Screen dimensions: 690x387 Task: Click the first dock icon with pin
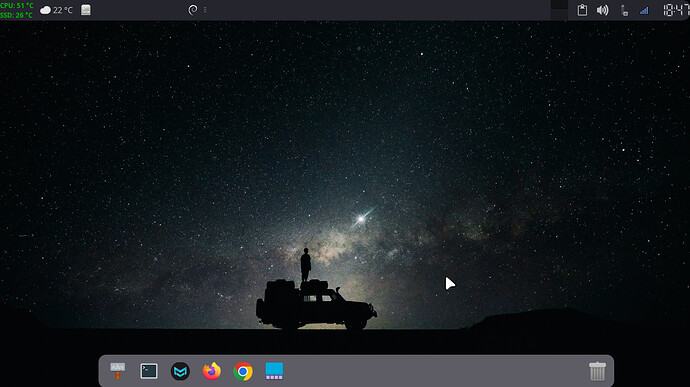[x=117, y=371]
